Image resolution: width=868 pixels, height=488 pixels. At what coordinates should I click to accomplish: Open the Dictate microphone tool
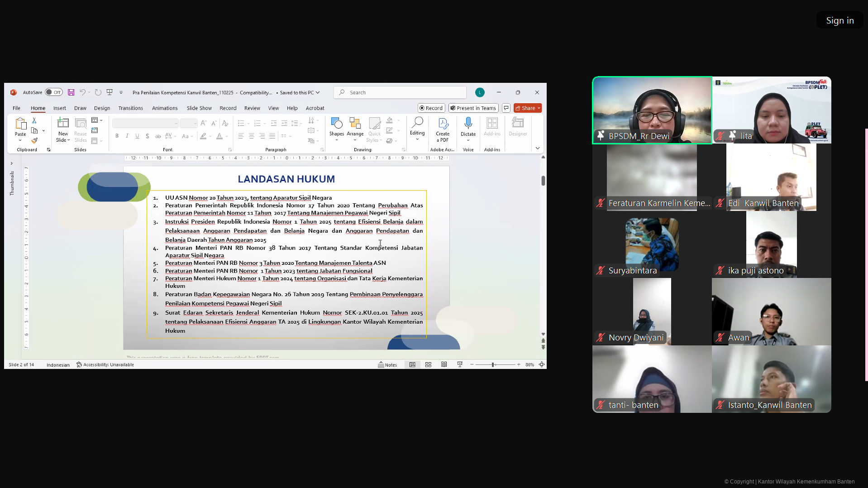point(468,124)
